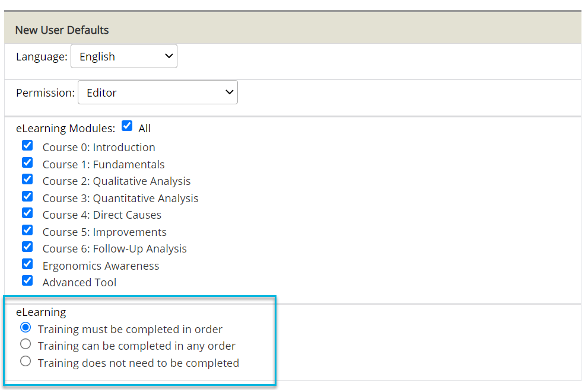Untick the Course 2: Qualitative Analysis checkbox
The image size is (588, 390).
tap(27, 179)
